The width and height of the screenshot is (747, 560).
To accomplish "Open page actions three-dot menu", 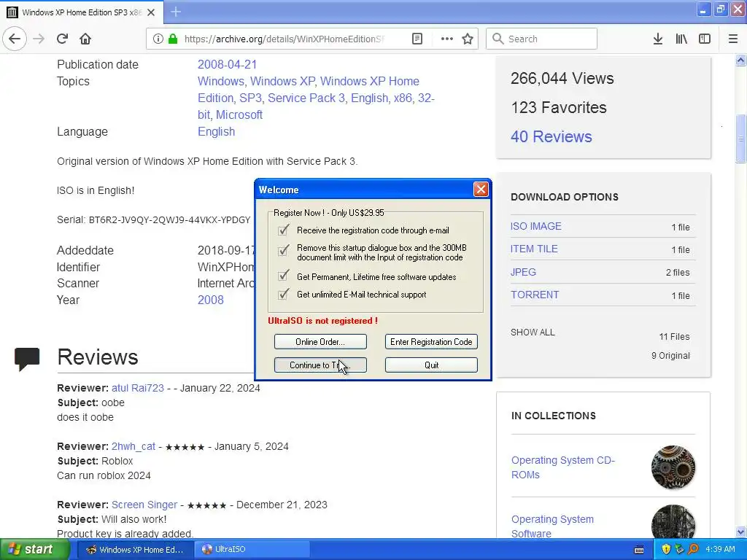I will point(447,39).
